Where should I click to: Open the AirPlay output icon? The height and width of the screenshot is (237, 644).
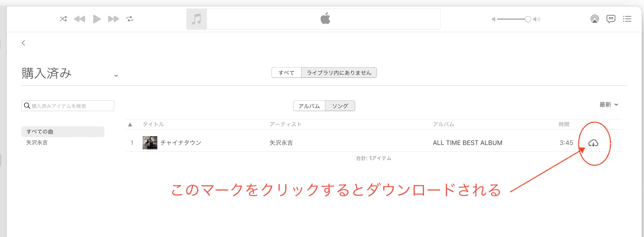(x=595, y=19)
